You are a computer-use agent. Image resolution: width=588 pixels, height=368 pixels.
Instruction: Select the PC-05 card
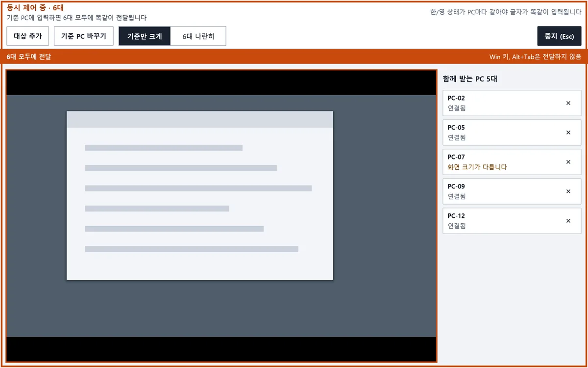pos(512,132)
